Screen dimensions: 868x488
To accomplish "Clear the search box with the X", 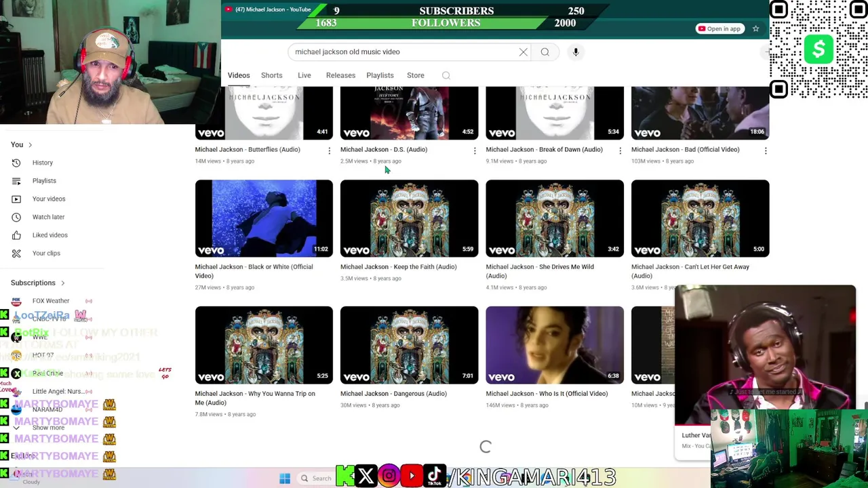I will (523, 52).
